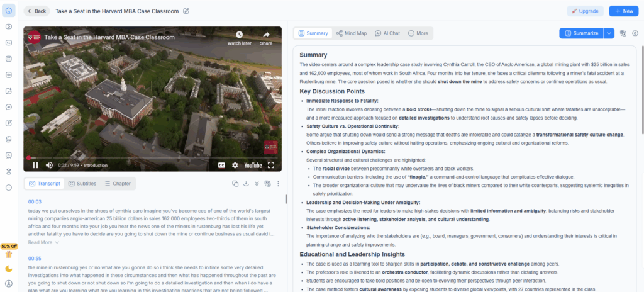Click 'Complex Organizational Dynamics:' bullet text

[345, 151]
